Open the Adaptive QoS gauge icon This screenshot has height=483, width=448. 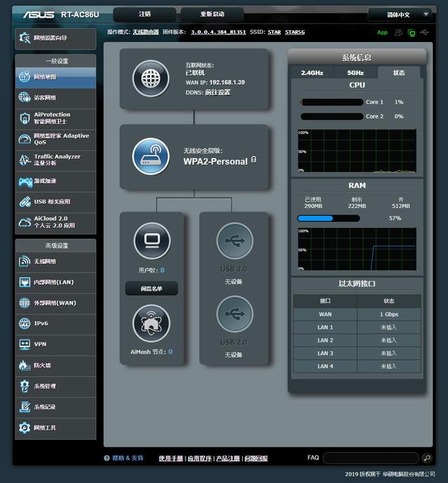click(x=24, y=139)
